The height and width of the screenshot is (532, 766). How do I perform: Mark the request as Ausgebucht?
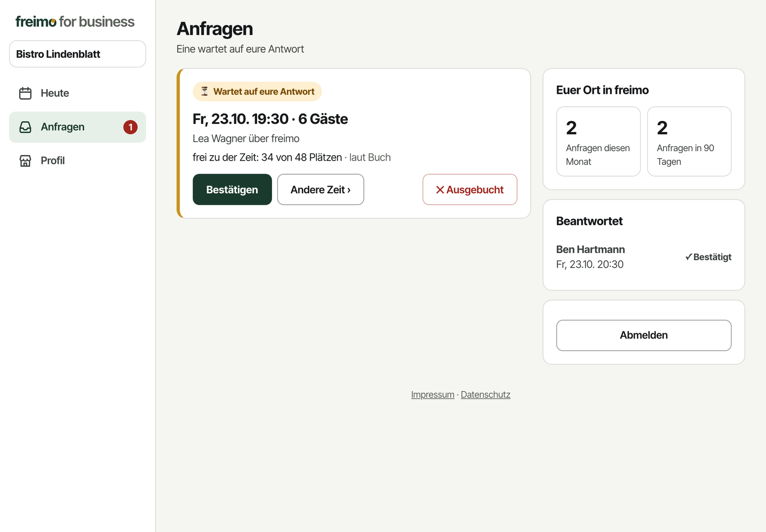click(x=470, y=189)
